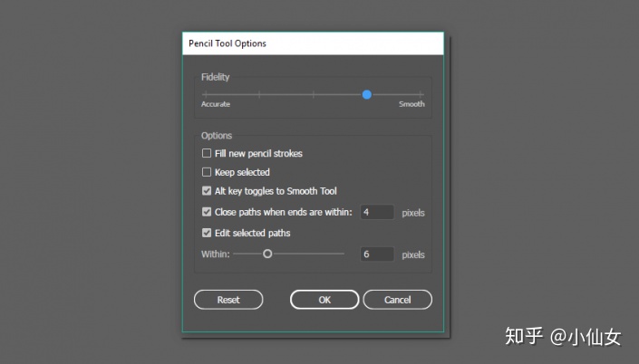The image size is (639, 364).
Task: Click the Within: label text
Action: [x=215, y=254]
